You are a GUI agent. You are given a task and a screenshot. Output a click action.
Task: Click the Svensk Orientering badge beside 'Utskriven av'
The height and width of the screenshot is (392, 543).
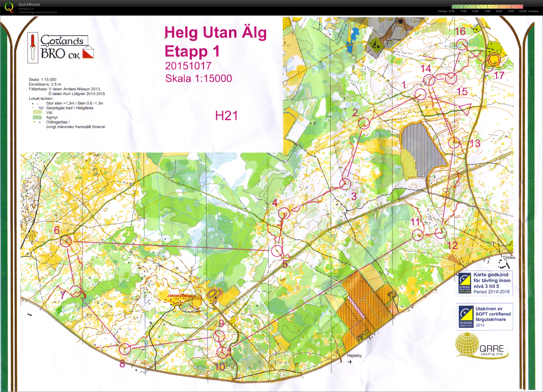click(466, 317)
